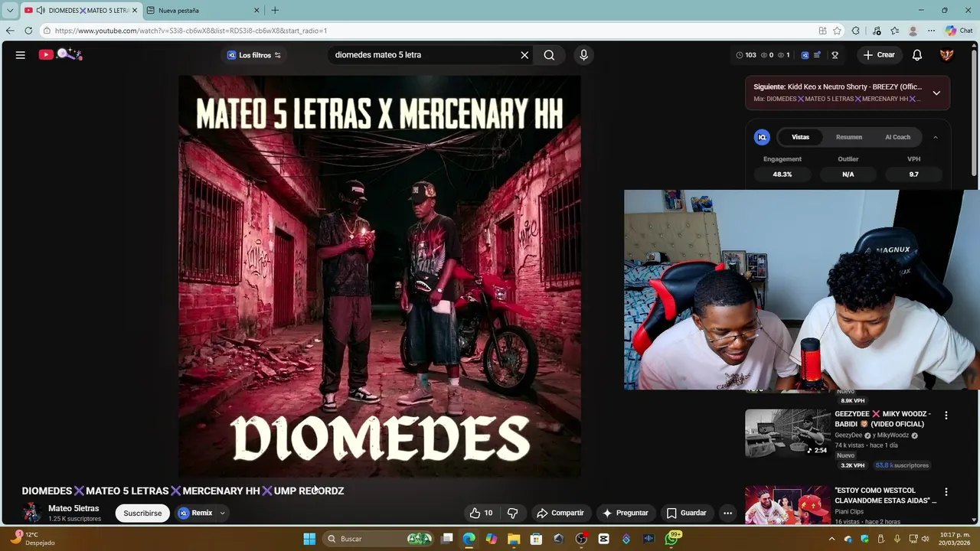Viewport: 980px width, 551px height.
Task: Clear the search box with the X
Action: click(x=524, y=55)
